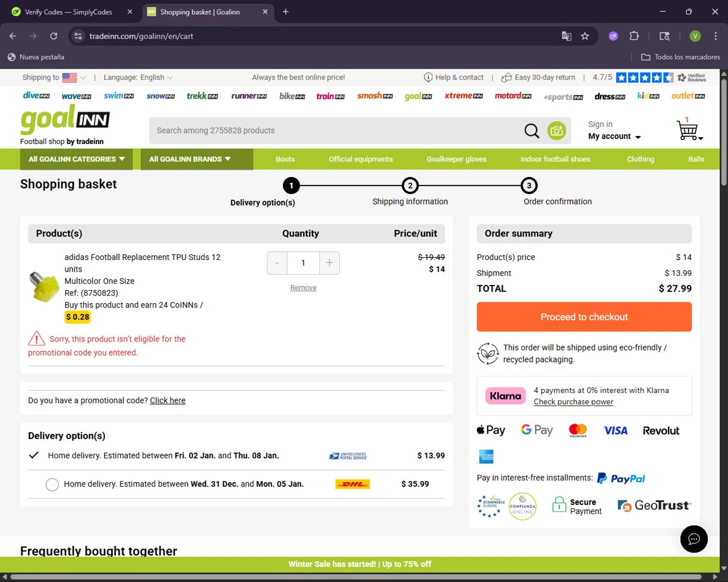Viewport: 728px width, 582px height.
Task: Open the outletINN store logo
Action: pos(688,96)
